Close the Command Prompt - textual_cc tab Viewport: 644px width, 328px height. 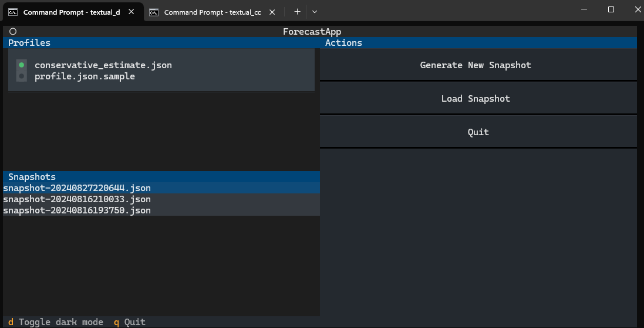pos(272,12)
